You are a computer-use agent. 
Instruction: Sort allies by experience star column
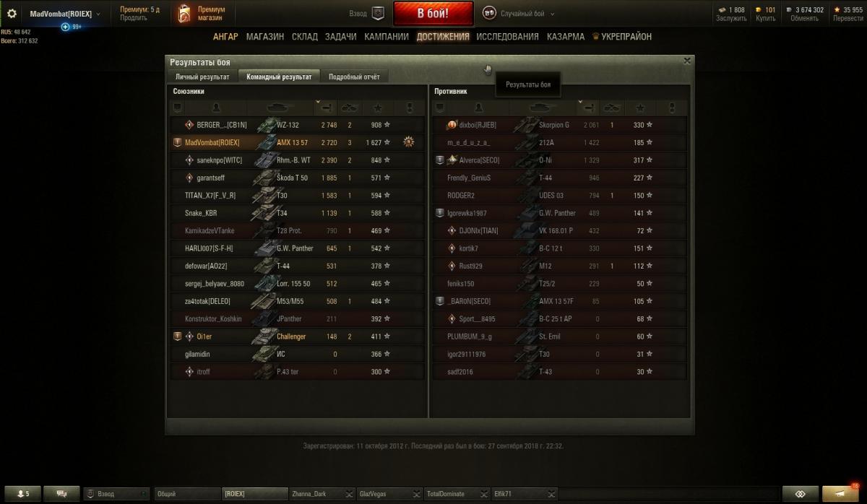[378, 108]
